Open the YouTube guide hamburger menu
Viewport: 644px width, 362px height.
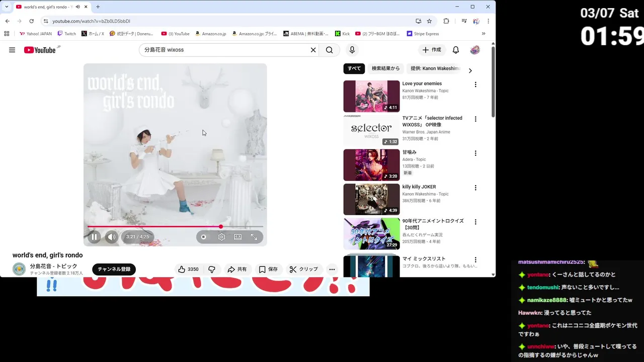[x=12, y=50]
